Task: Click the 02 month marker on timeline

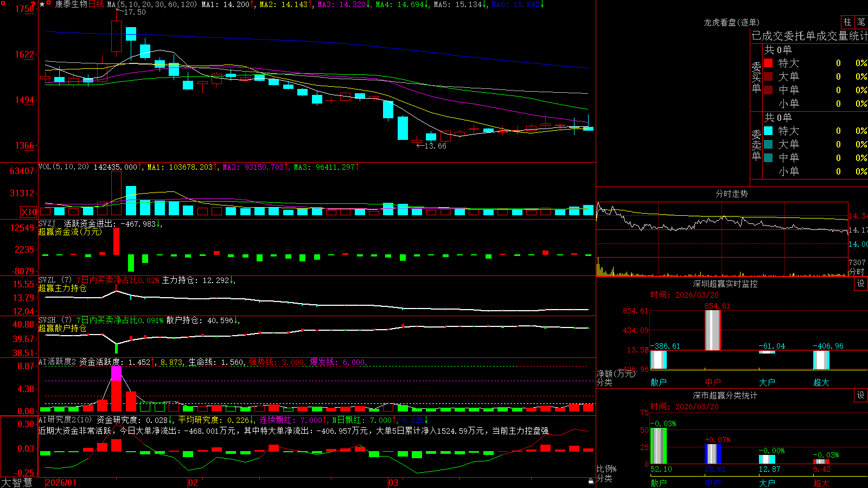Action: [193, 483]
